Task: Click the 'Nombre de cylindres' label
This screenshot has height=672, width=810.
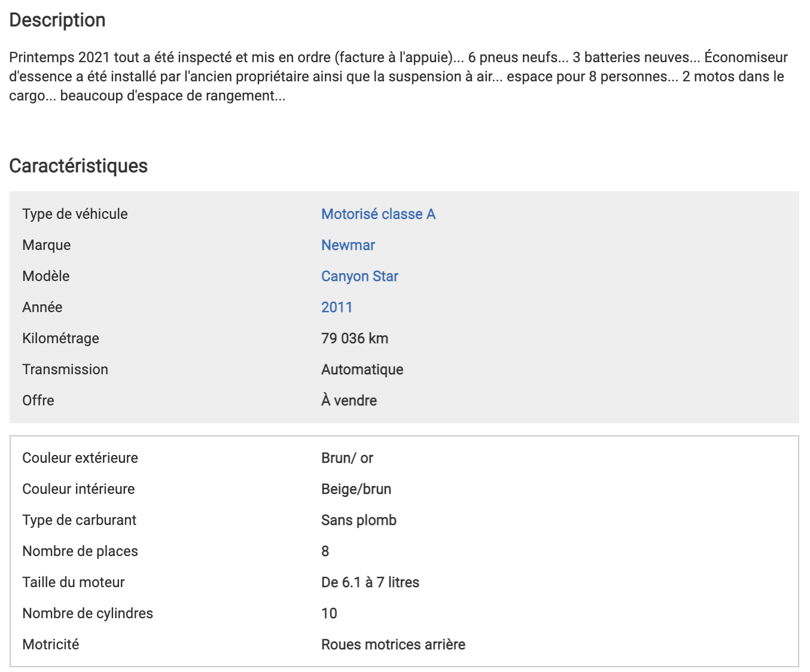Action: tap(87, 613)
